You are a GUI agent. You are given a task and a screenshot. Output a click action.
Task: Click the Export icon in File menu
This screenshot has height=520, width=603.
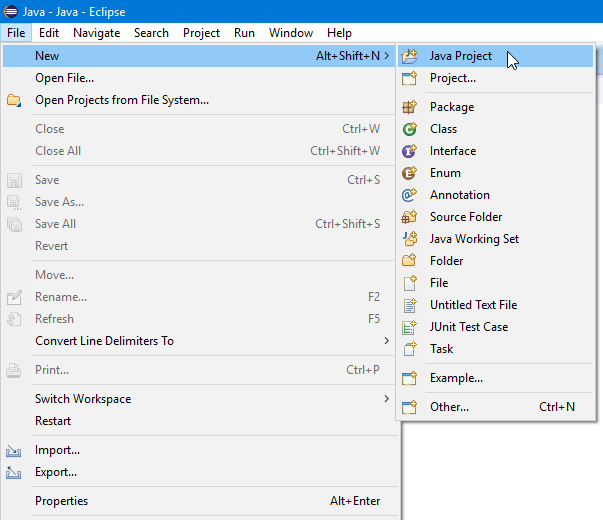(13, 472)
